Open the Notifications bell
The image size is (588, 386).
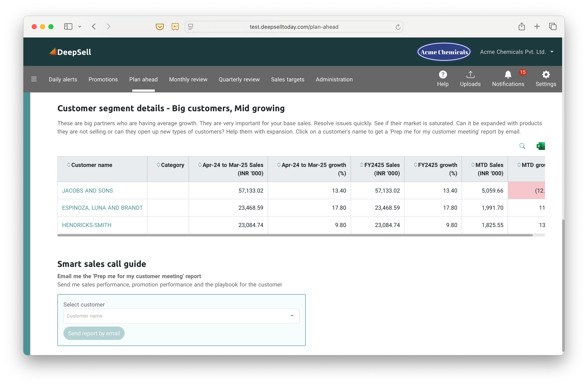(508, 75)
